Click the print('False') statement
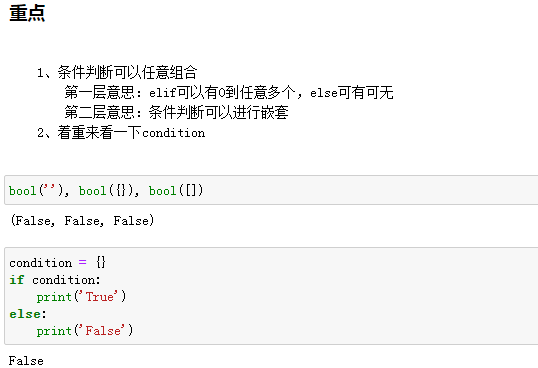The width and height of the screenshot is (538, 368). tap(85, 331)
